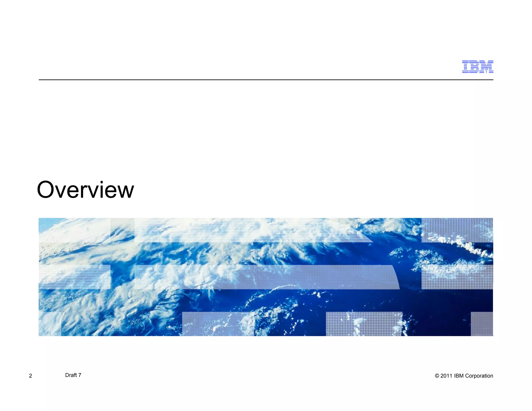The width and height of the screenshot is (532, 411).
Task: Click 2011 in the copyright notice
Action: [447, 376]
